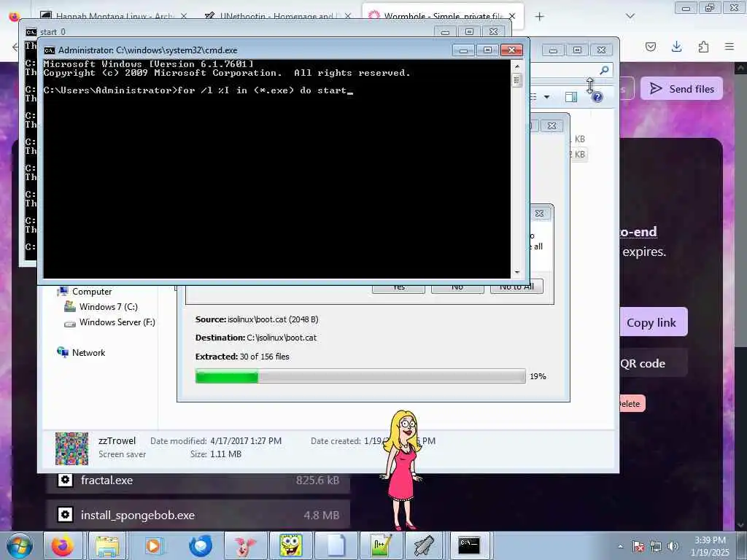The image size is (747, 560).
Task: Close the Hannah Montana Linux tab
Action: [184, 16]
